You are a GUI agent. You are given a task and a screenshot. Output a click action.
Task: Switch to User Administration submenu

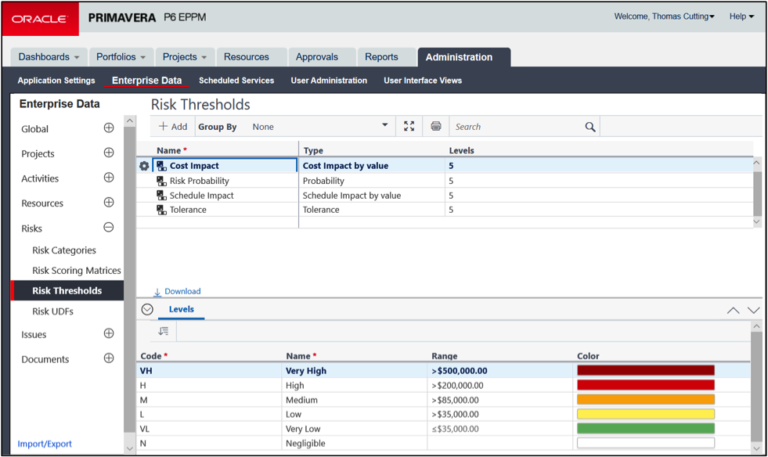click(328, 80)
